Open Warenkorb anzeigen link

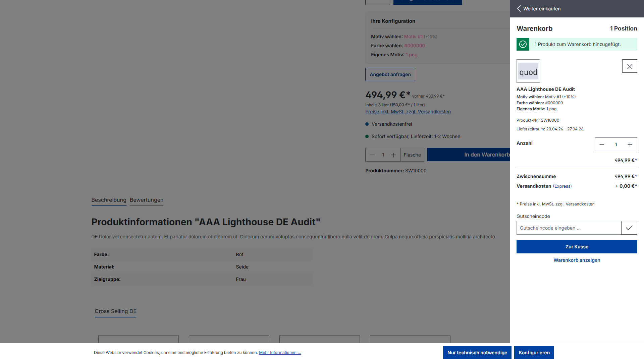point(577,260)
